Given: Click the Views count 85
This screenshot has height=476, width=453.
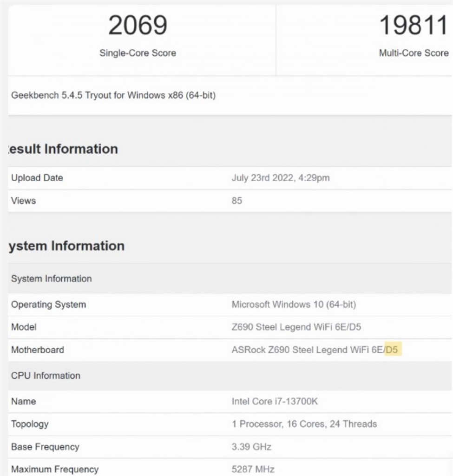Looking at the screenshot, I should click(237, 201).
